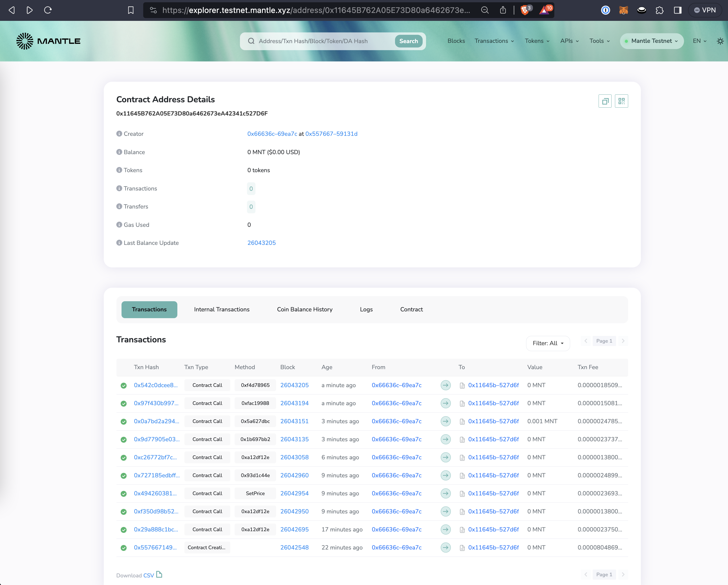The height and width of the screenshot is (585, 728).
Task: Click the VPN button in toolbar
Action: coord(705,10)
